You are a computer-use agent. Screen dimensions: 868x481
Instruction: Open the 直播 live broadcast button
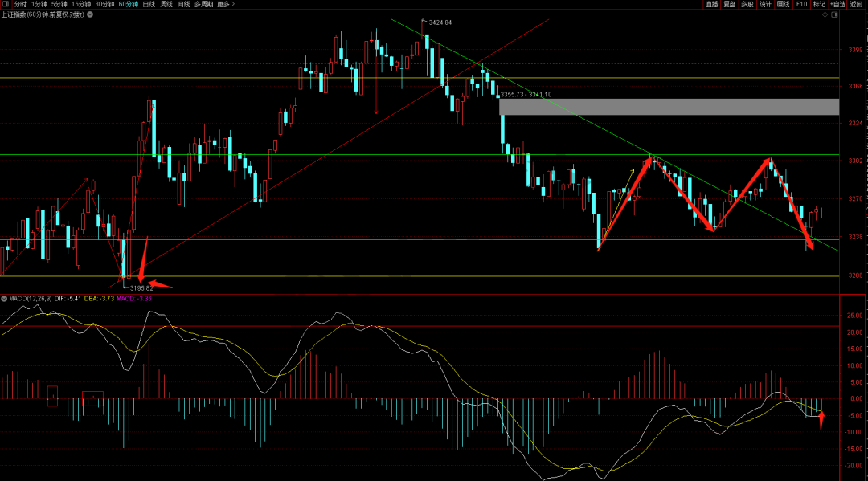(x=712, y=4)
